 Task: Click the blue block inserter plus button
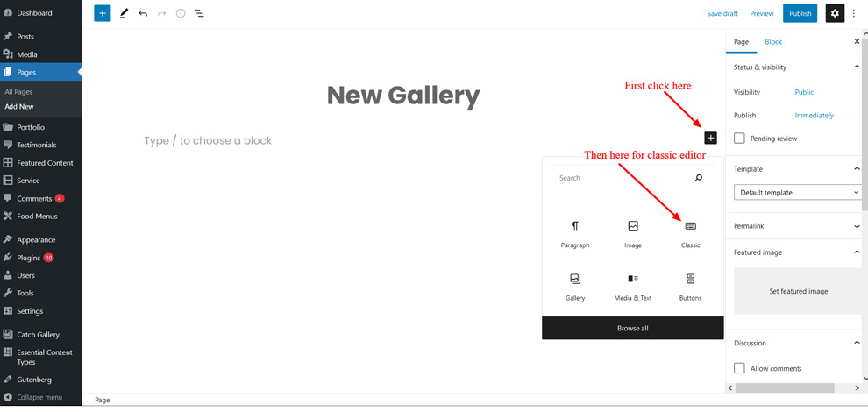pos(103,13)
